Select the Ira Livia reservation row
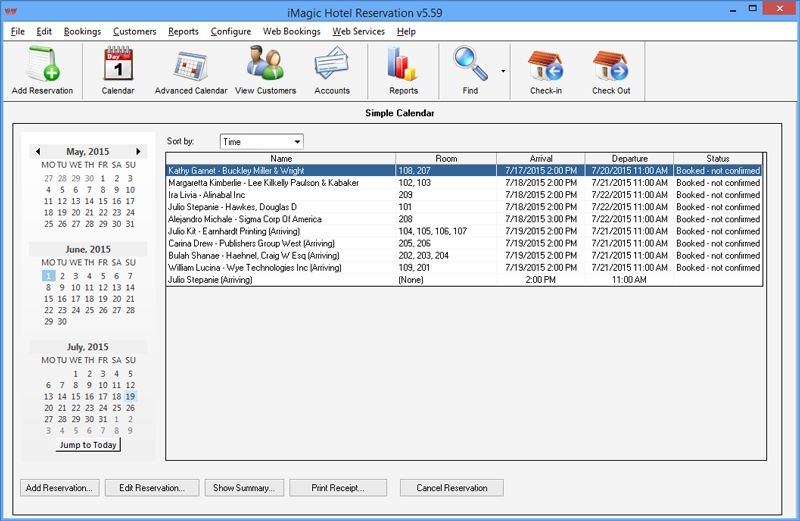This screenshot has width=800, height=521. (280, 195)
